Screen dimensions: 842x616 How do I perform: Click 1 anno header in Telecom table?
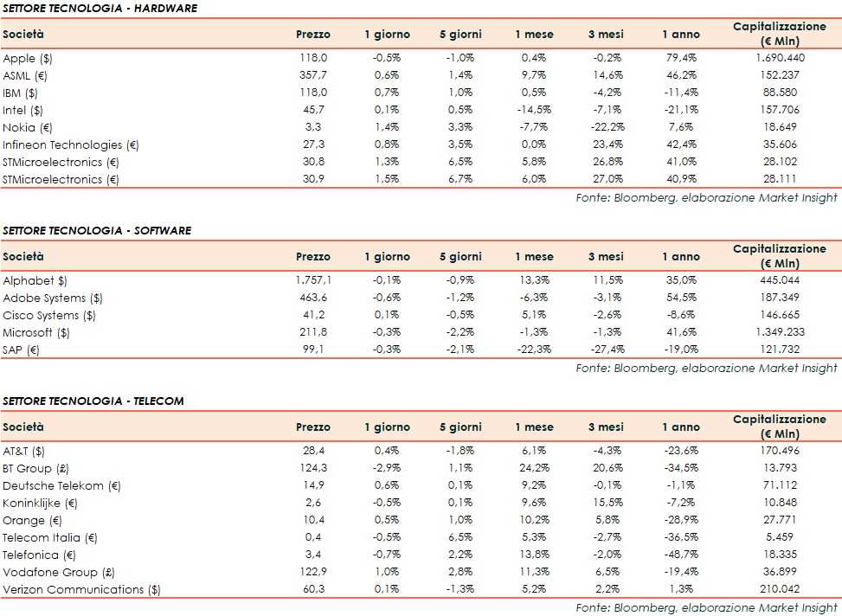[681, 427]
